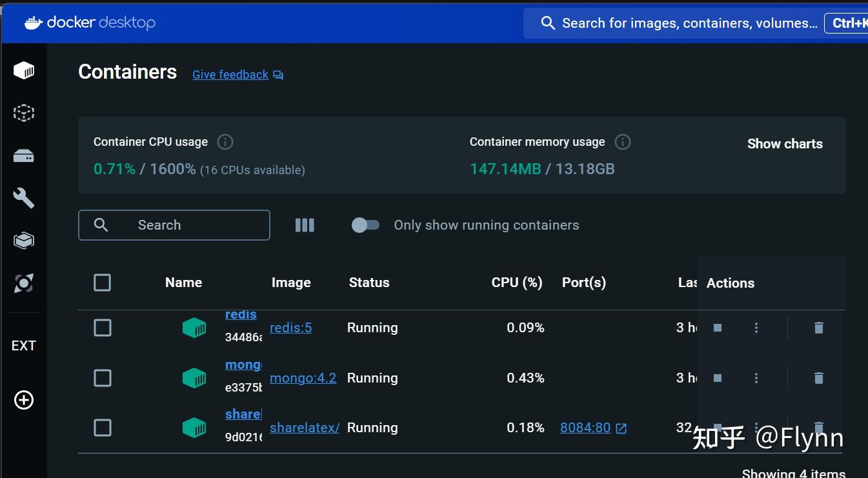The height and width of the screenshot is (478, 868).
Task: Sort containers by Status column
Action: point(368,283)
